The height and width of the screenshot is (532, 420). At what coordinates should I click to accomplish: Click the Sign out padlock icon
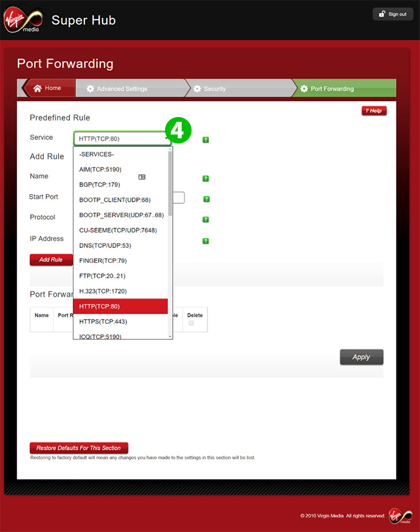pyautogui.click(x=382, y=14)
